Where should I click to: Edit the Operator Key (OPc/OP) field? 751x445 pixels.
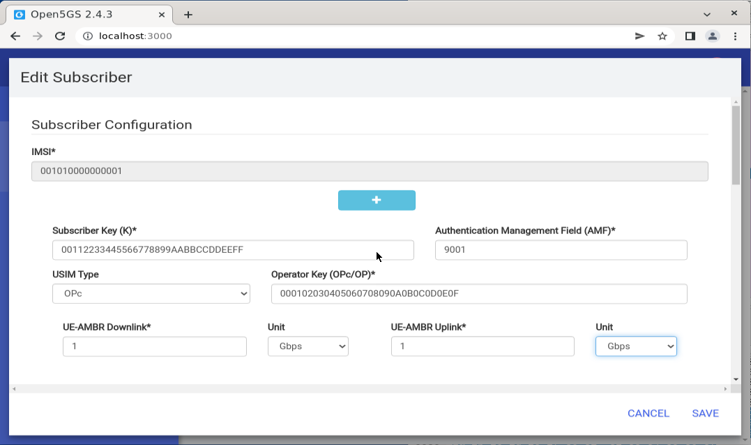(x=479, y=294)
